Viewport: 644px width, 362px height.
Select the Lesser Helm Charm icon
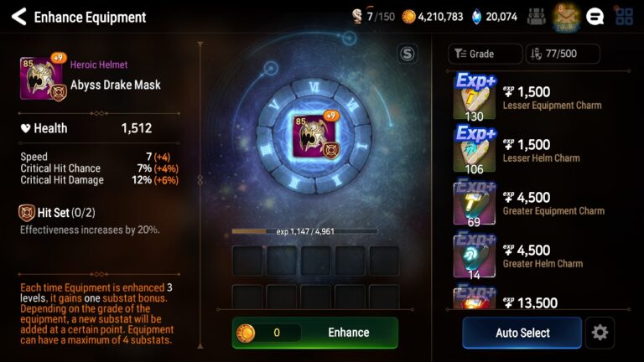[475, 150]
